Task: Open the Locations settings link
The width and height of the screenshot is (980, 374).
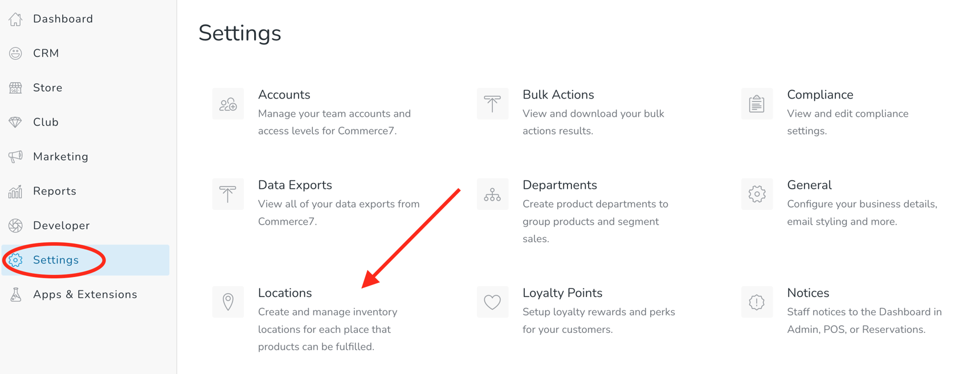Action: click(x=285, y=293)
